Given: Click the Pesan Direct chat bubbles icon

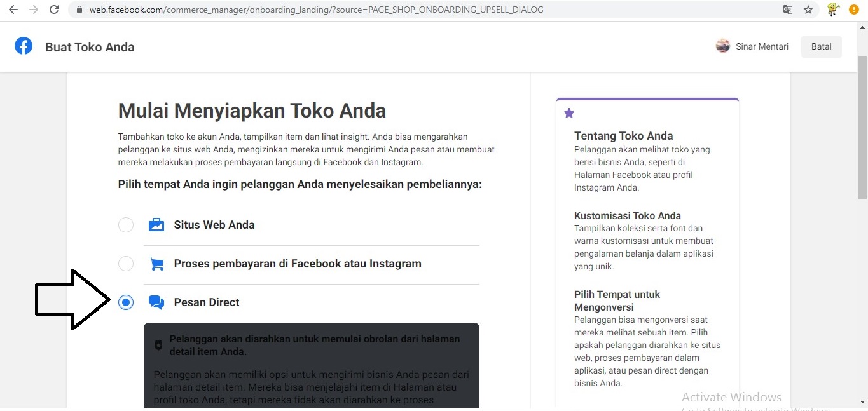Looking at the screenshot, I should tap(156, 302).
